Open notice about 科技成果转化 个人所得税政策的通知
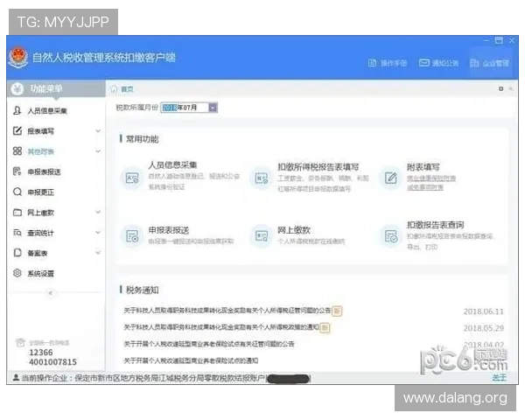This screenshot has width=525, height=420. click(221, 327)
